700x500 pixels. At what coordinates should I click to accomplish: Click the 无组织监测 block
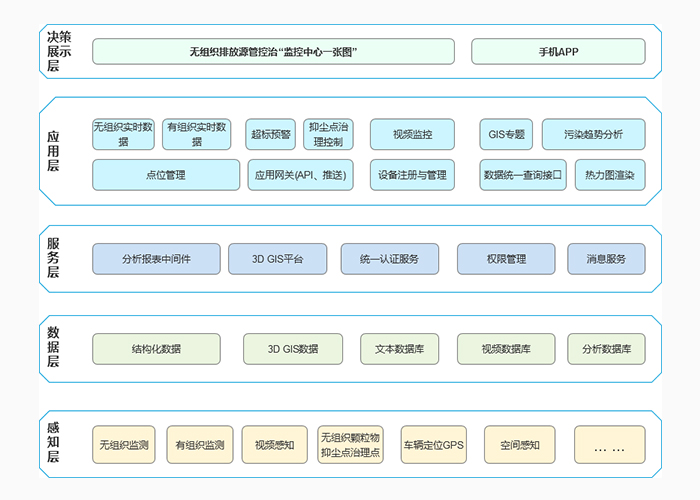click(x=124, y=445)
